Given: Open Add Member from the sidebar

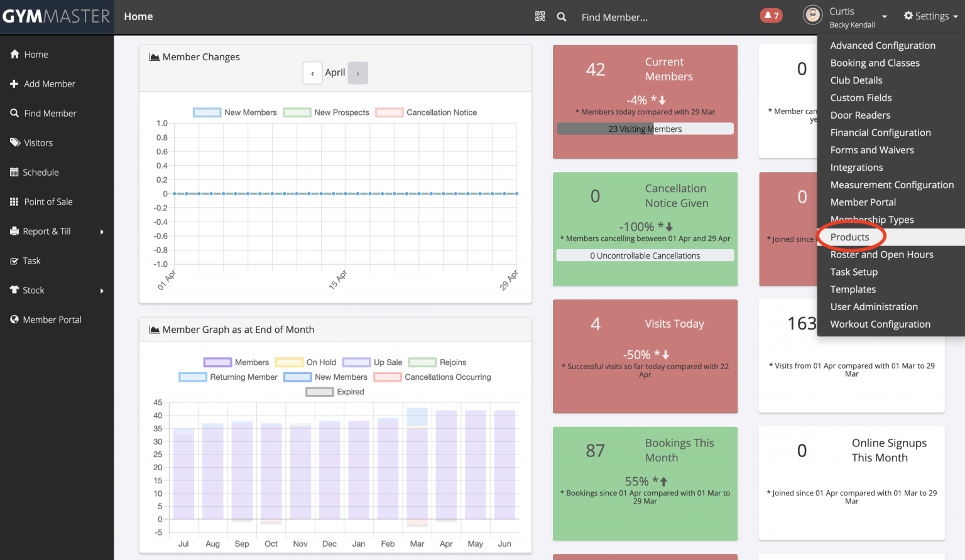Looking at the screenshot, I should click(x=49, y=84).
